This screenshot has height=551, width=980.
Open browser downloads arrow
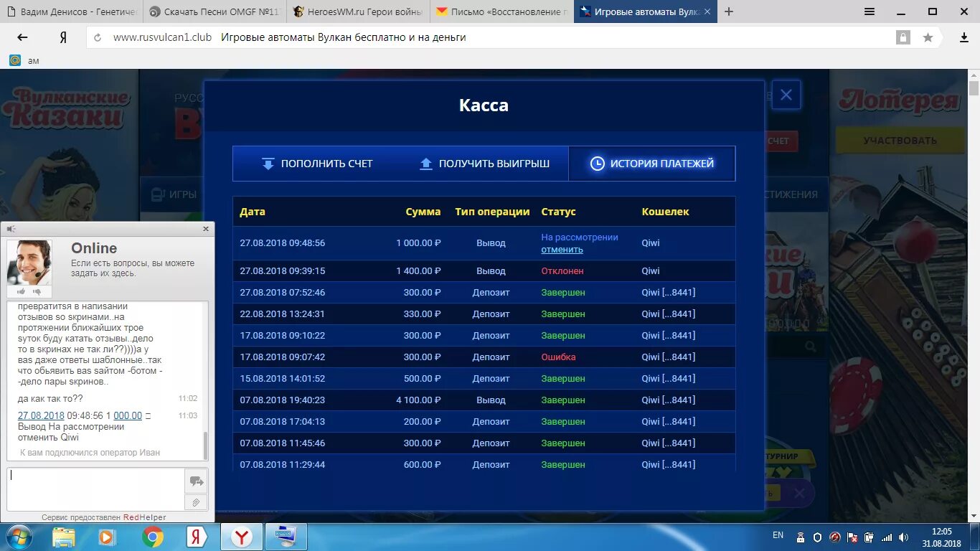[963, 37]
